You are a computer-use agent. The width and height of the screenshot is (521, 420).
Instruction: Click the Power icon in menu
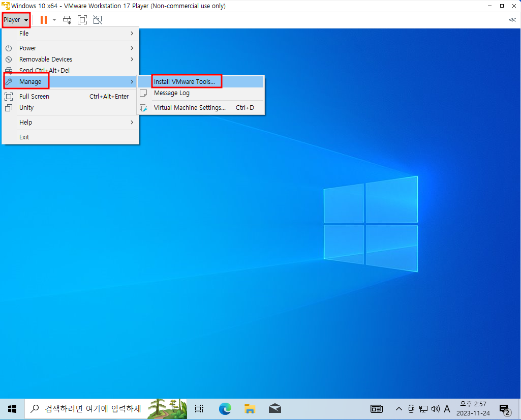point(9,48)
